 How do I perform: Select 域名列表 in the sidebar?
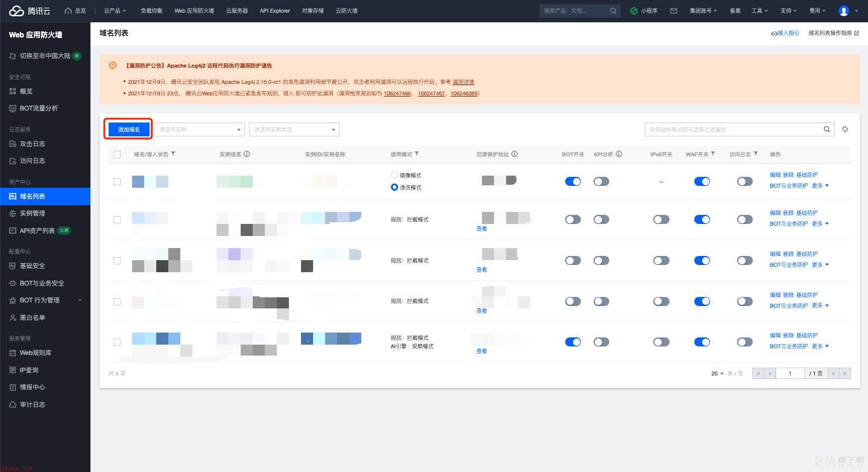pyautogui.click(x=45, y=196)
